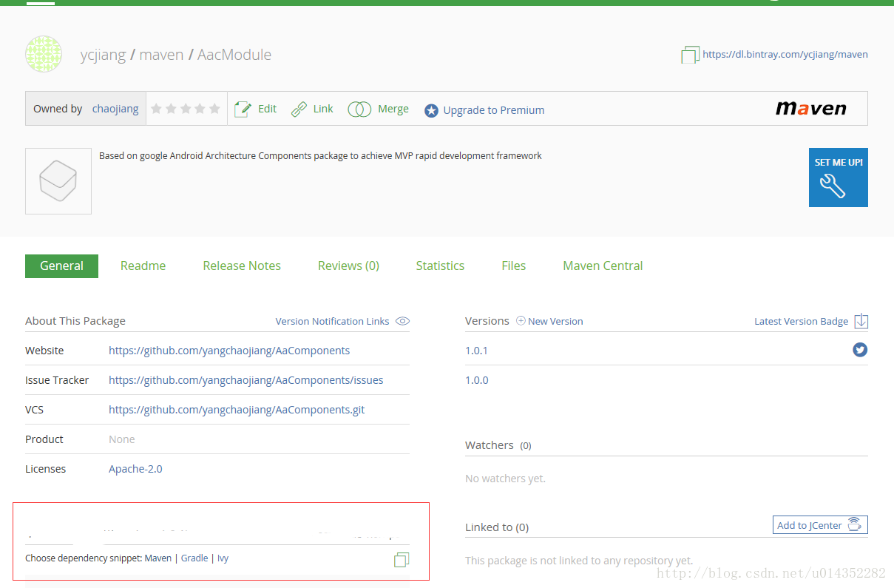Open Version Notification Links
This screenshot has height=588, width=894.
tap(332, 321)
